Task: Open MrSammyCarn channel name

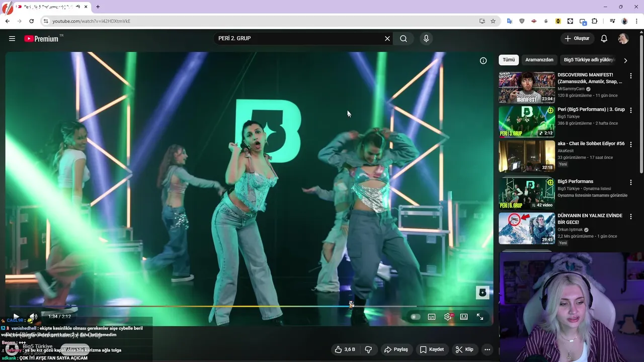Action: (x=571, y=89)
